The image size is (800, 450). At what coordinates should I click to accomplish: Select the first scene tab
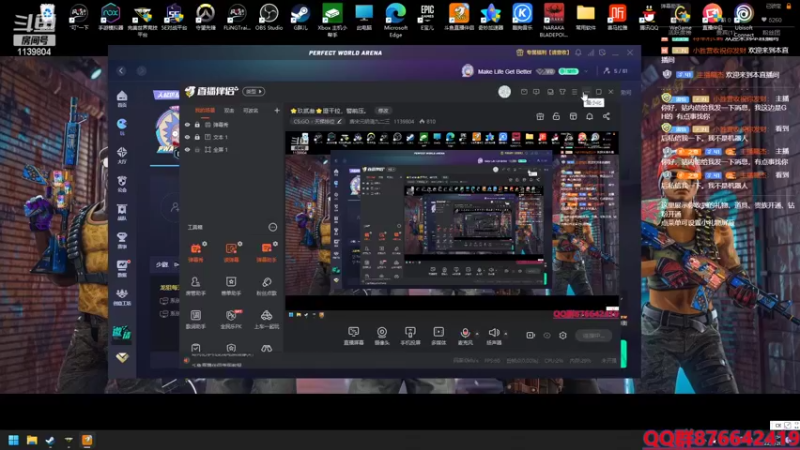point(205,110)
